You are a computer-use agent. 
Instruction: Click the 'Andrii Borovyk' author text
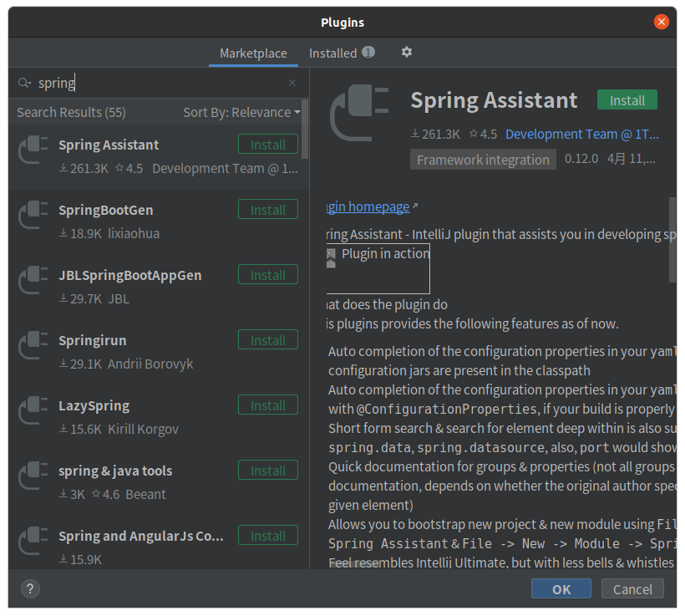pyautogui.click(x=150, y=364)
